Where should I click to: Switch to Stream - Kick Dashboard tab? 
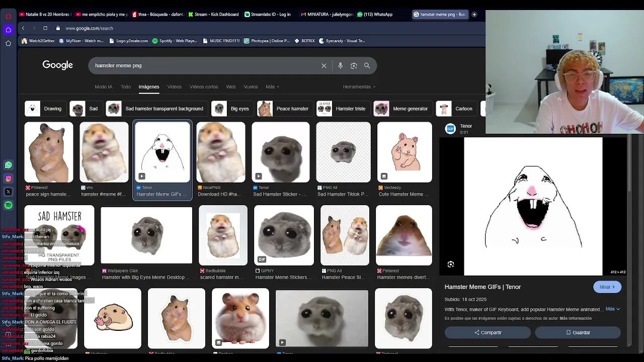[x=213, y=15]
